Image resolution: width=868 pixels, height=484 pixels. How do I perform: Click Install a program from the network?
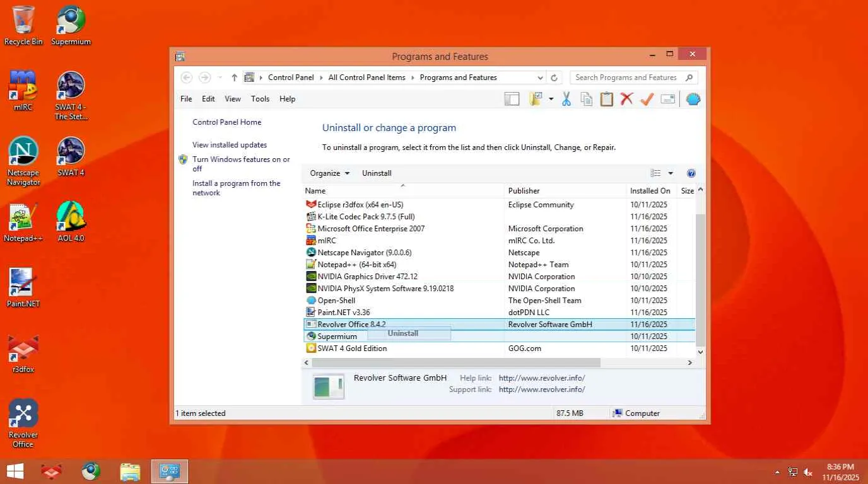click(236, 188)
